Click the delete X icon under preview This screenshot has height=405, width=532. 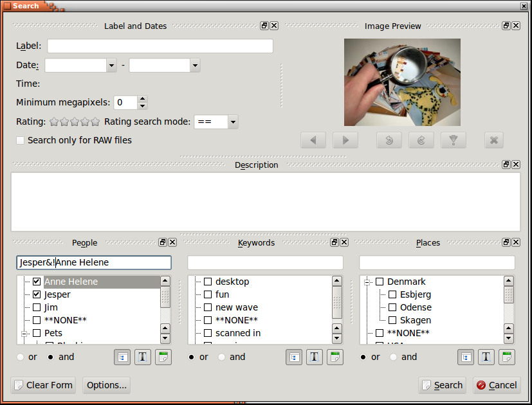[x=494, y=140]
